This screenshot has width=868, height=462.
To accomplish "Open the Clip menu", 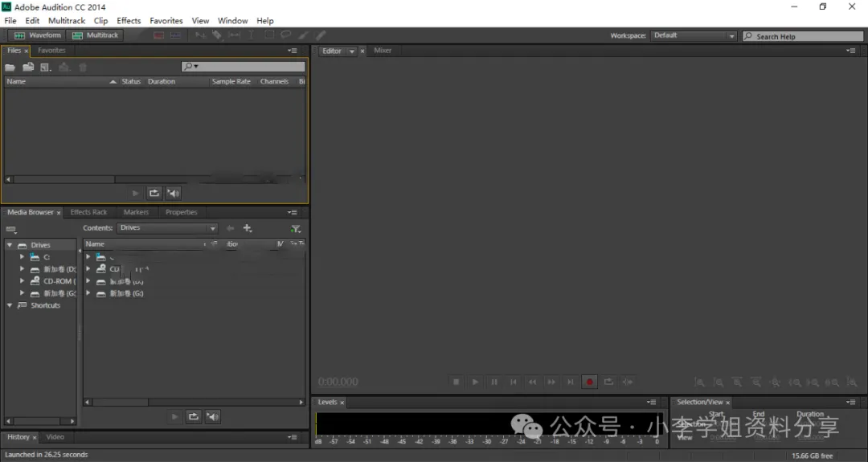I will [x=100, y=20].
